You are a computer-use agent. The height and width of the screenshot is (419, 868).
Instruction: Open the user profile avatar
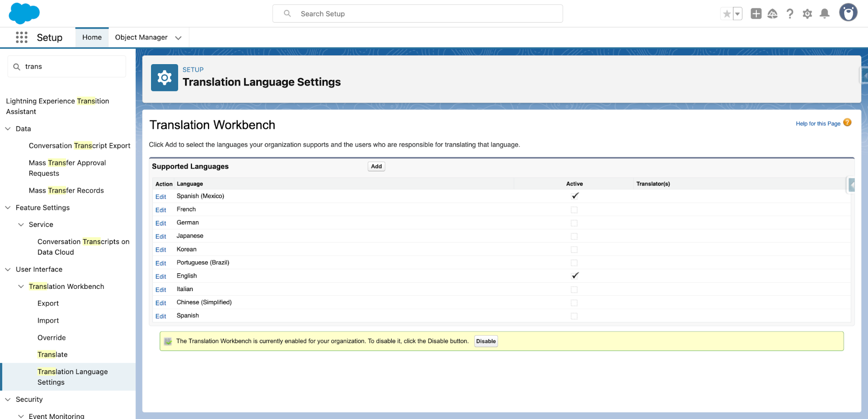tap(848, 13)
